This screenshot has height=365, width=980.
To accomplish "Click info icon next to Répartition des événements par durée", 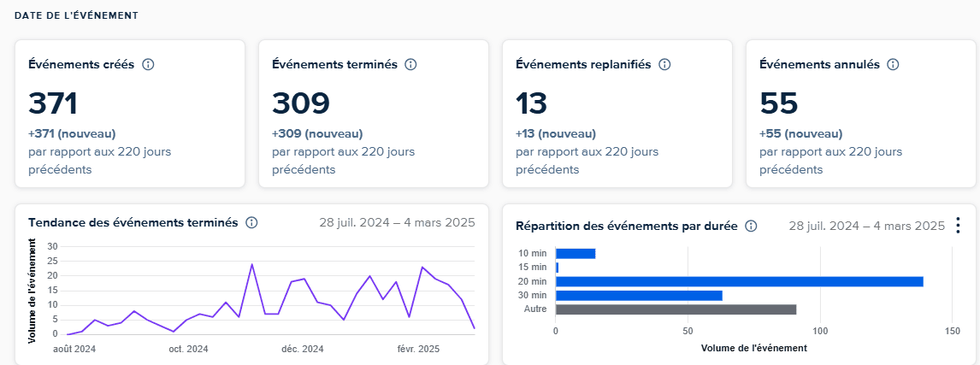I will tap(751, 227).
